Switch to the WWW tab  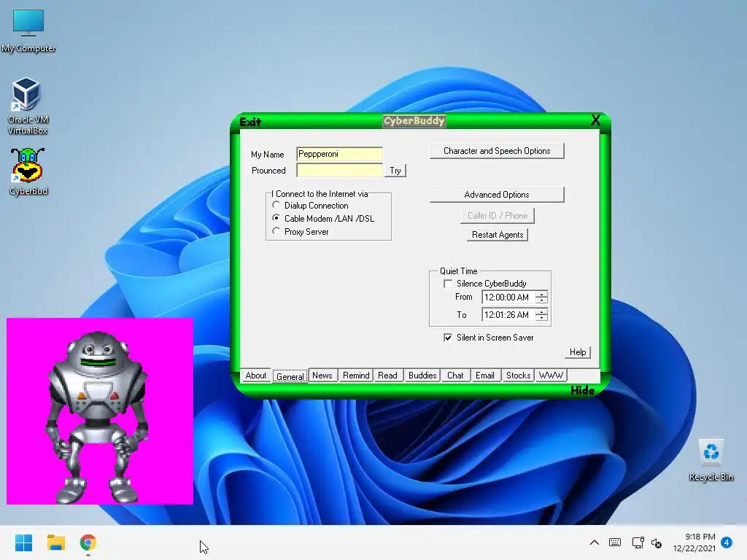click(551, 376)
